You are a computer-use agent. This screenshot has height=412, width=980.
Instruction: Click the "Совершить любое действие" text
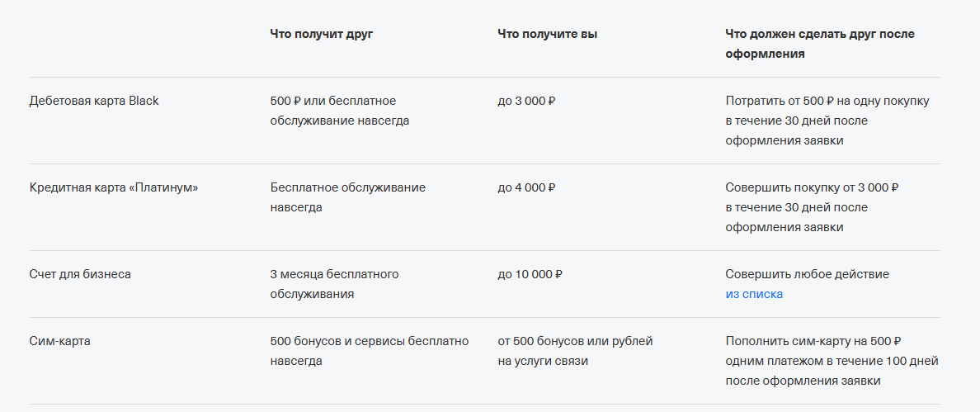coord(807,274)
